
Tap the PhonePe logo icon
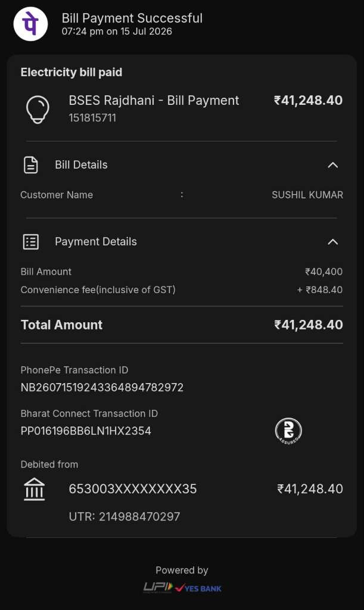[31, 24]
